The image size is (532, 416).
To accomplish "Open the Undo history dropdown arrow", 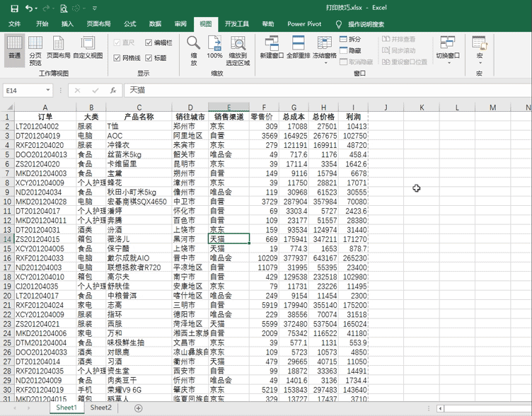I will (36, 8).
